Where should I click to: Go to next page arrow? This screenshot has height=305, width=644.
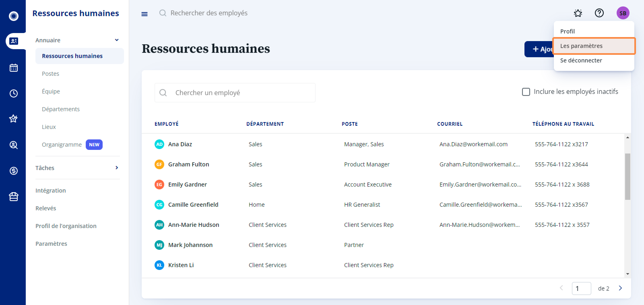(620, 288)
